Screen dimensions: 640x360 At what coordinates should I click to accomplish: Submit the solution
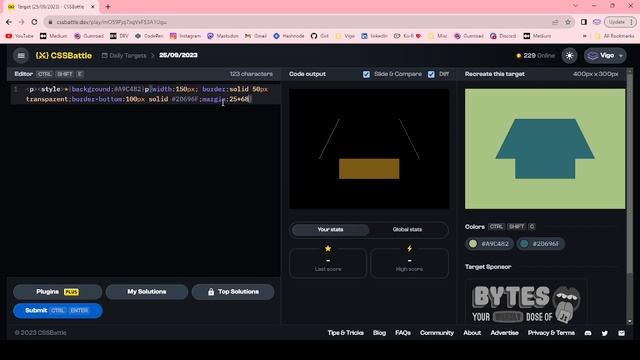(x=58, y=311)
